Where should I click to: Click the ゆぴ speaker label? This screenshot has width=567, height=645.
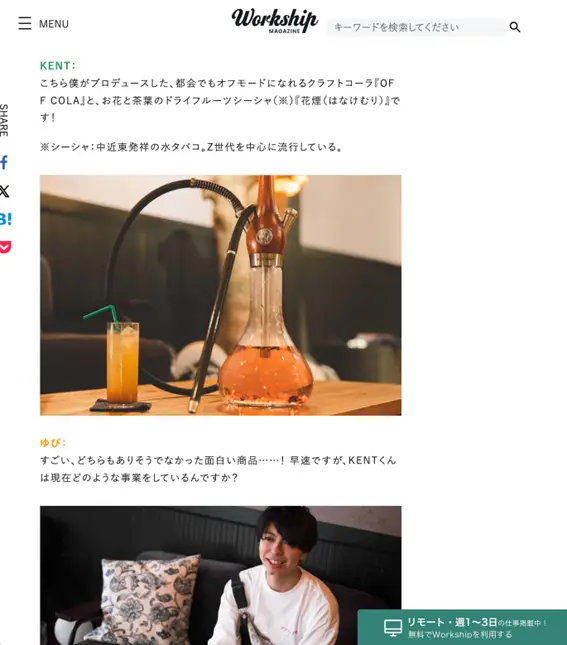point(53,443)
